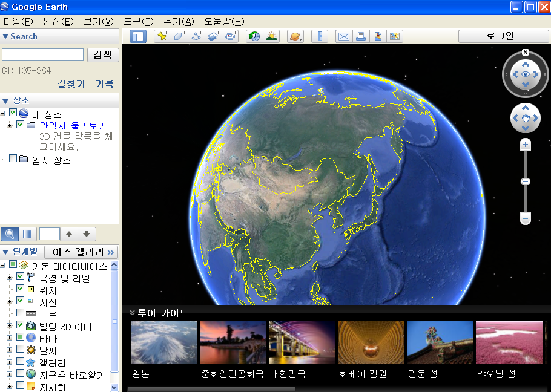The width and height of the screenshot is (551, 392).
Task: Uncheck the 관광지 둘러보기 checkbox
Action: click(x=21, y=124)
